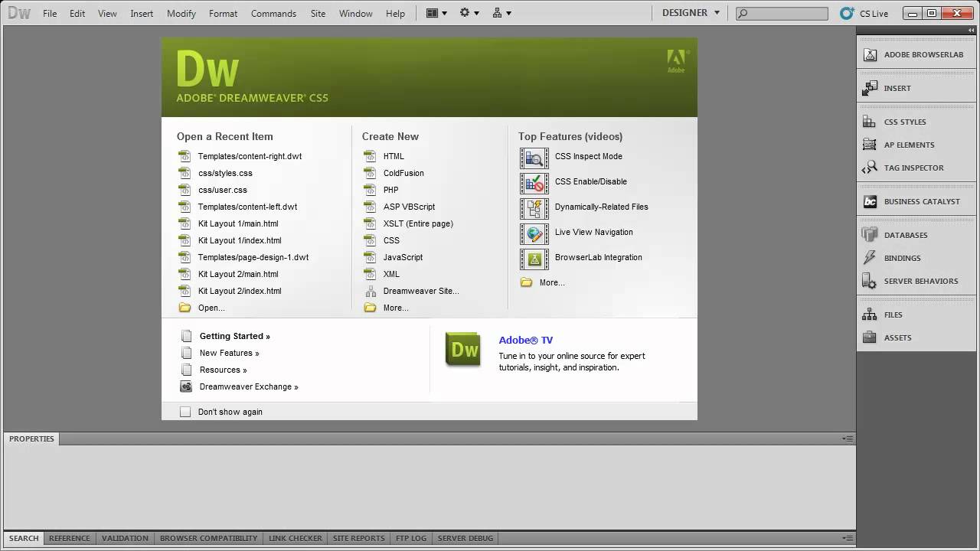Screen dimensions: 980x551
Task: Open the Business Catalyst panel icon
Action: 870,201
